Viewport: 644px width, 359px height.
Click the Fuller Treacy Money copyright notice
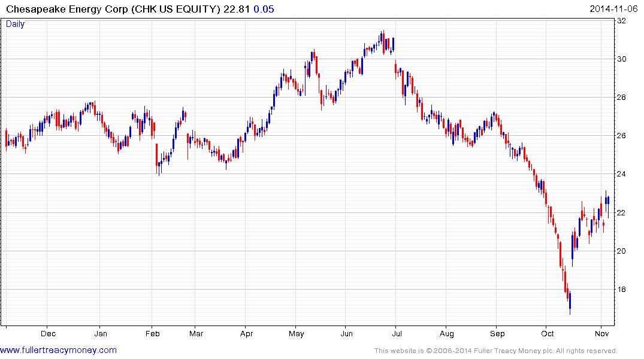click(x=496, y=351)
